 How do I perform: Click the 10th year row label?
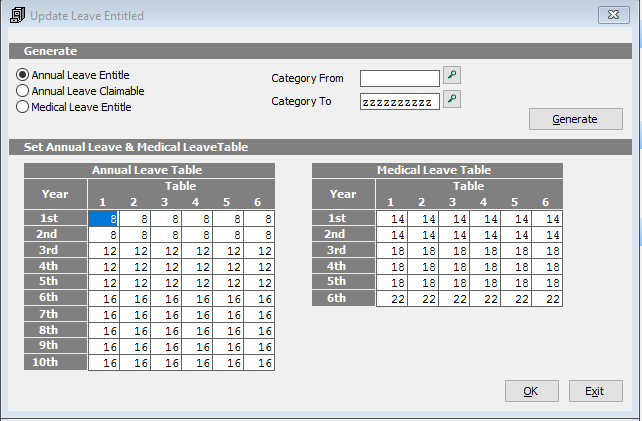pyautogui.click(x=55, y=362)
